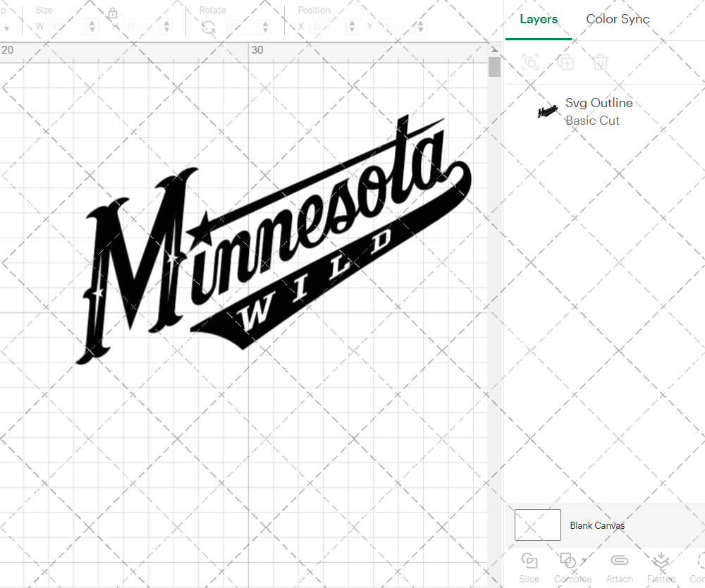Click the vertical scrollbar thumb

point(495,67)
